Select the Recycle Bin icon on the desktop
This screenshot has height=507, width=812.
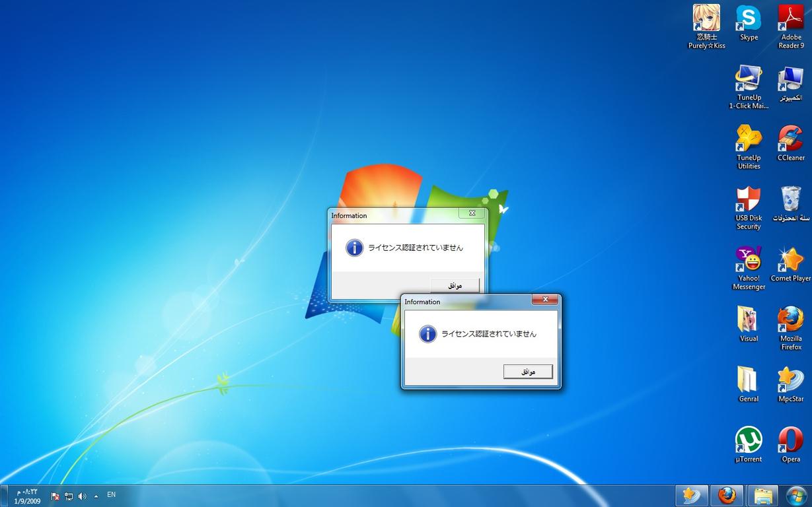click(790, 199)
